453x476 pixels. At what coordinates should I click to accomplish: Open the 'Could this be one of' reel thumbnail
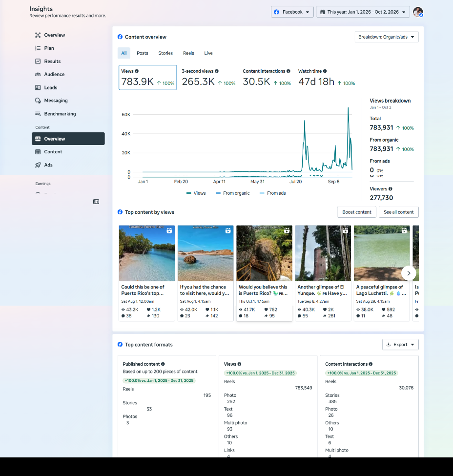[x=147, y=253]
